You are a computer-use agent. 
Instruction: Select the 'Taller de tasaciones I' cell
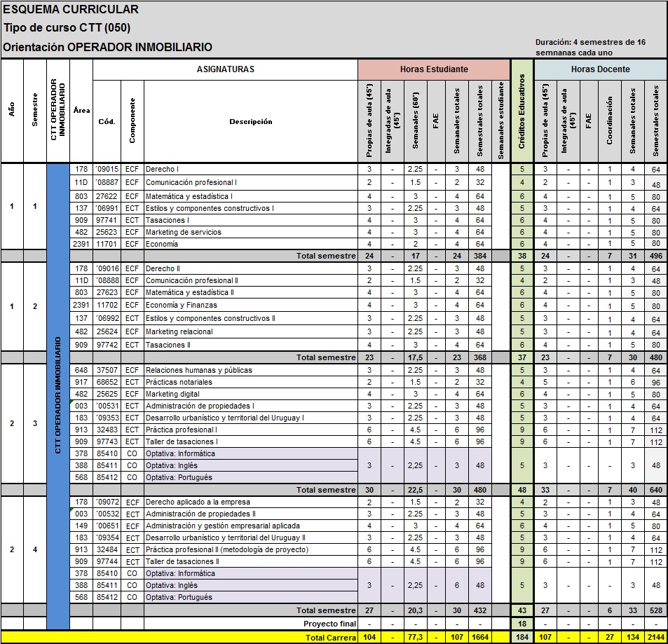click(x=250, y=441)
